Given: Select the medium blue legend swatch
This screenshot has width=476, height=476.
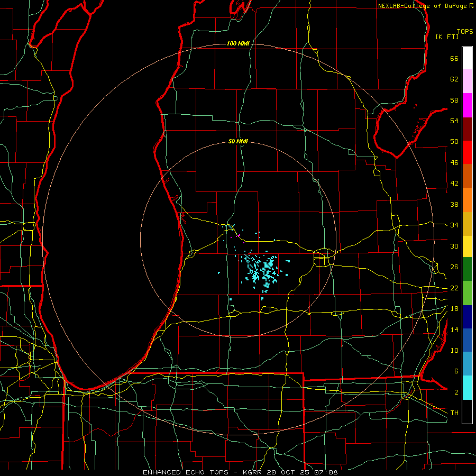Looking at the screenshot, I should click(467, 340).
